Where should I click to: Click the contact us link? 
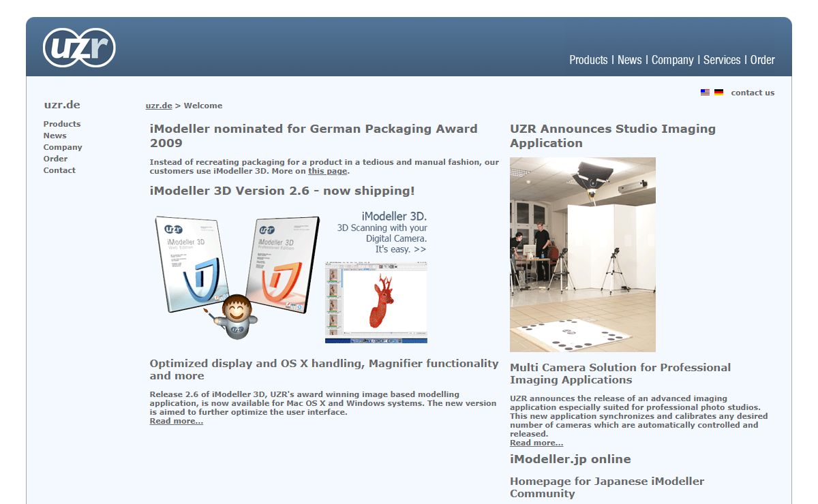click(x=753, y=93)
